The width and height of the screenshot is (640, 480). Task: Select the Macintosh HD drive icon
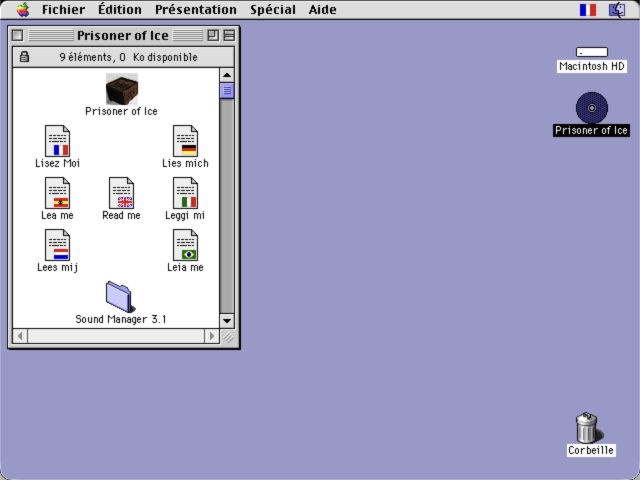coord(592,52)
